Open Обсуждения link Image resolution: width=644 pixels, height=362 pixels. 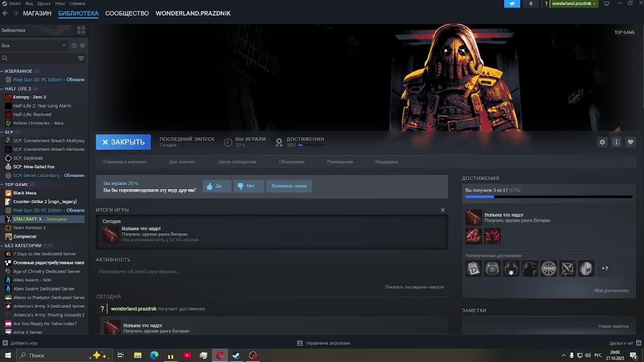pos(292,162)
